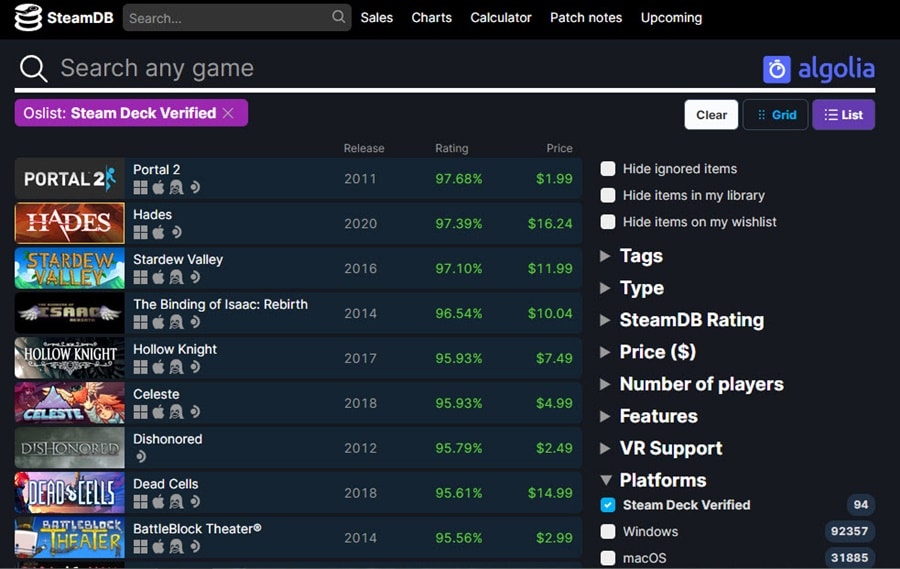The width and height of the screenshot is (900, 569).
Task: Enable Hide items in my library checkbox
Action: pos(608,195)
